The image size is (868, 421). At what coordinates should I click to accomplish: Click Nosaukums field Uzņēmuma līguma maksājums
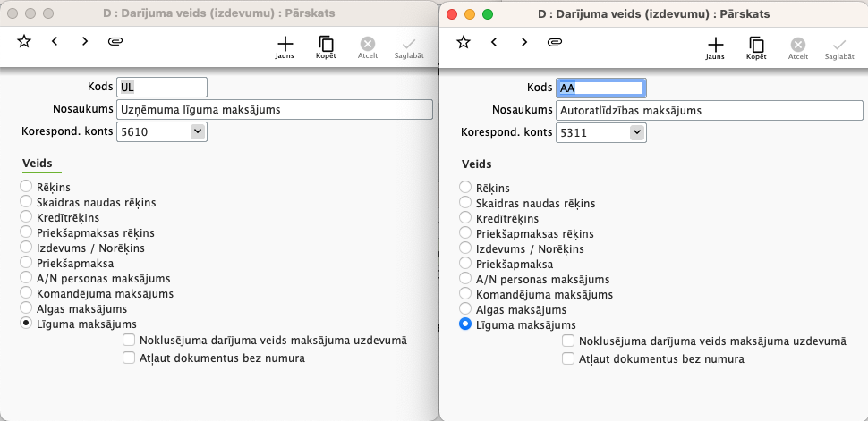click(274, 110)
